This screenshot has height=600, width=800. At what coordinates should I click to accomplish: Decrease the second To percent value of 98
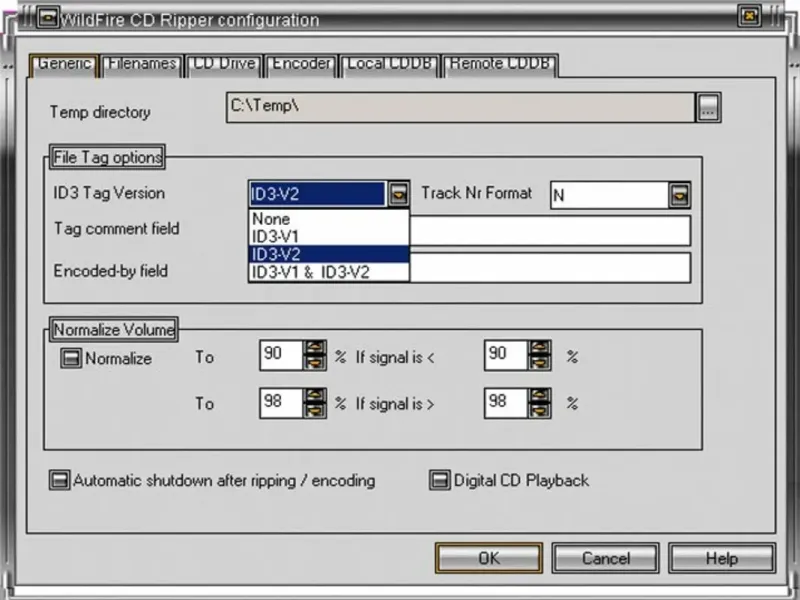tap(315, 410)
